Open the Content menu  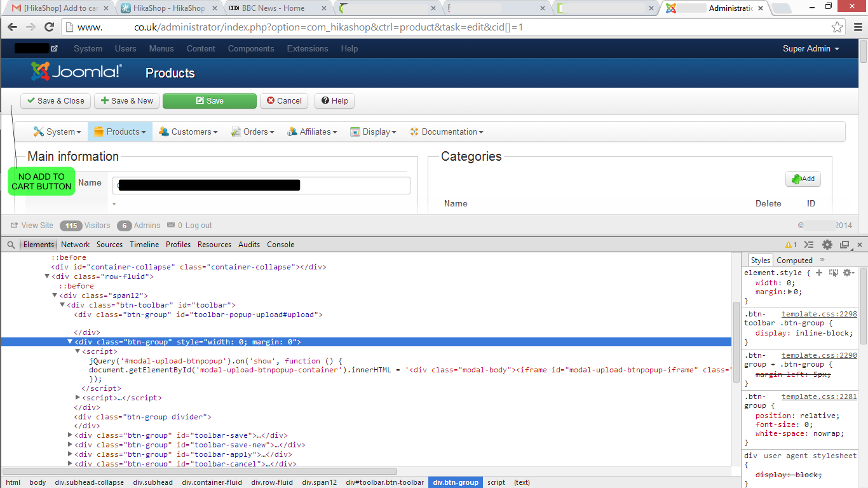coord(201,49)
